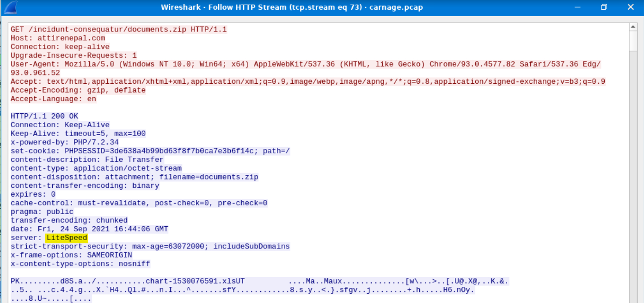
Task: Click the Wireshark shark fin icon in title bar
Action: coord(10,7)
